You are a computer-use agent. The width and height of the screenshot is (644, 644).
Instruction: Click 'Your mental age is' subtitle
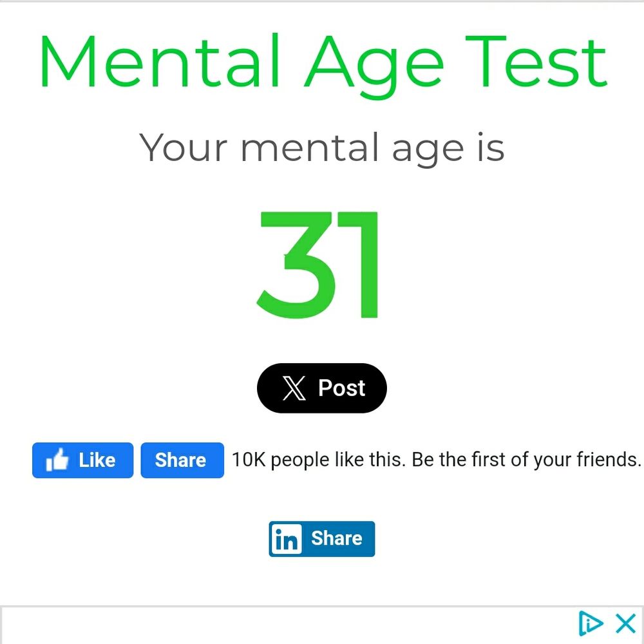(322, 147)
